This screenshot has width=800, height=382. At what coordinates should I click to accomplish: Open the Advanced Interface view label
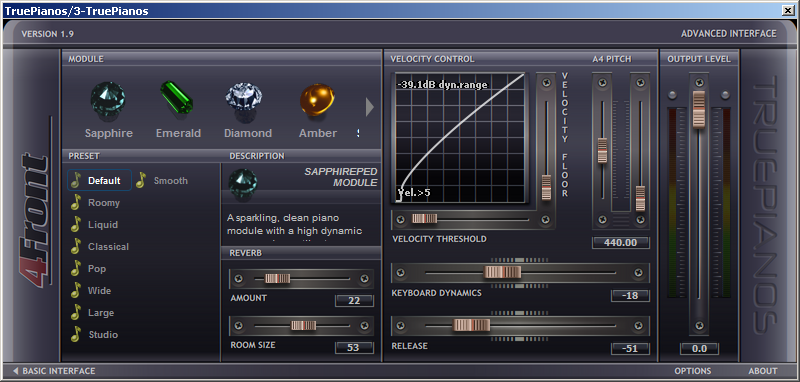click(729, 34)
